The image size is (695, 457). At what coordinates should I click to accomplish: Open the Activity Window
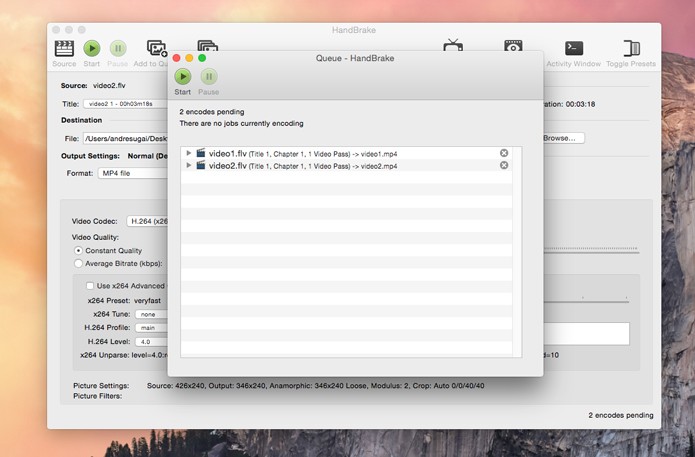(574, 48)
